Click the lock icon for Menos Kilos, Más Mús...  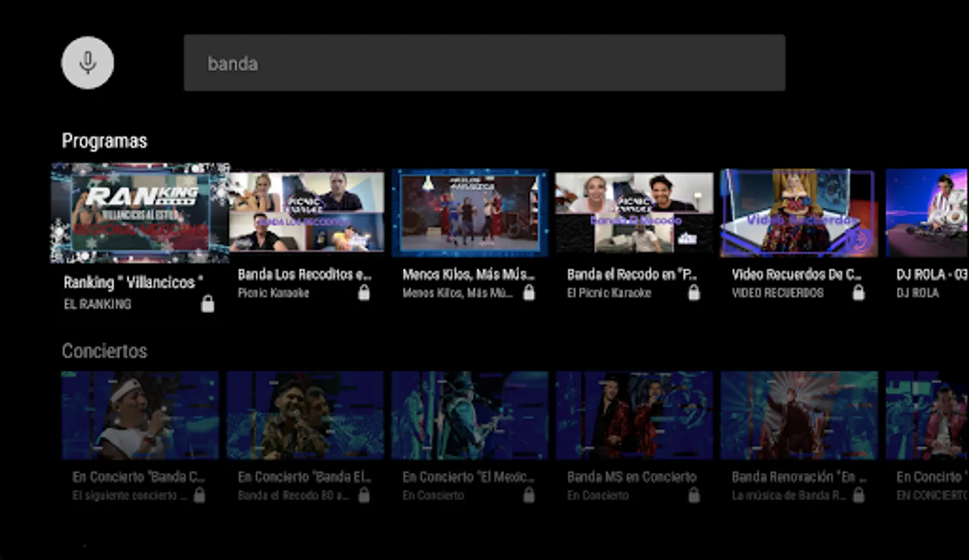tap(529, 292)
